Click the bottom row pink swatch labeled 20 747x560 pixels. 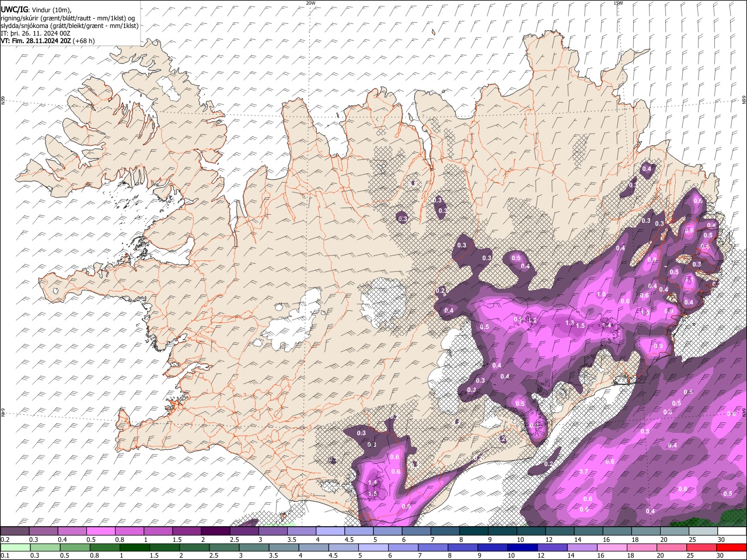tap(671, 547)
